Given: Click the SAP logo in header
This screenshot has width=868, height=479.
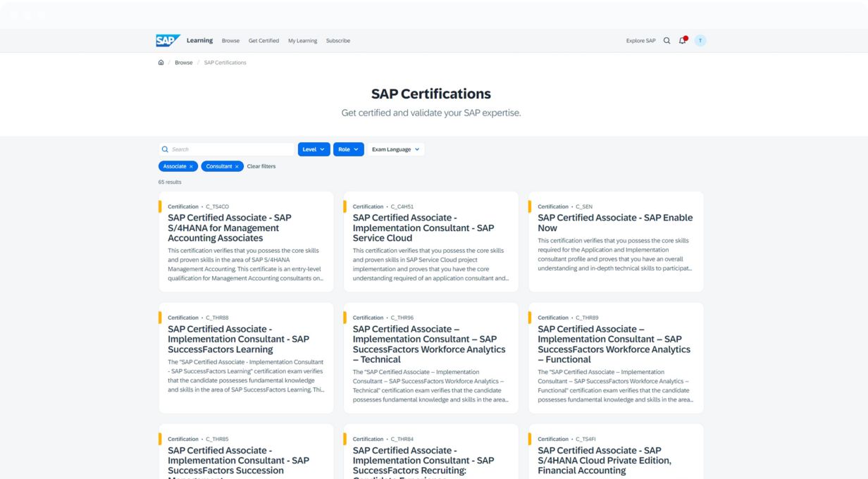Looking at the screenshot, I should point(168,40).
